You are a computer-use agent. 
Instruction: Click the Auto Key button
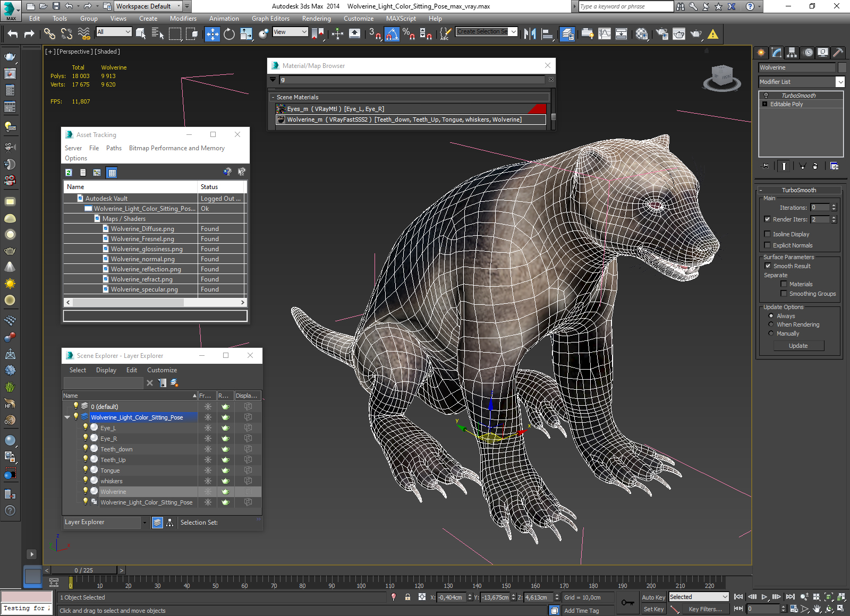pos(653,597)
